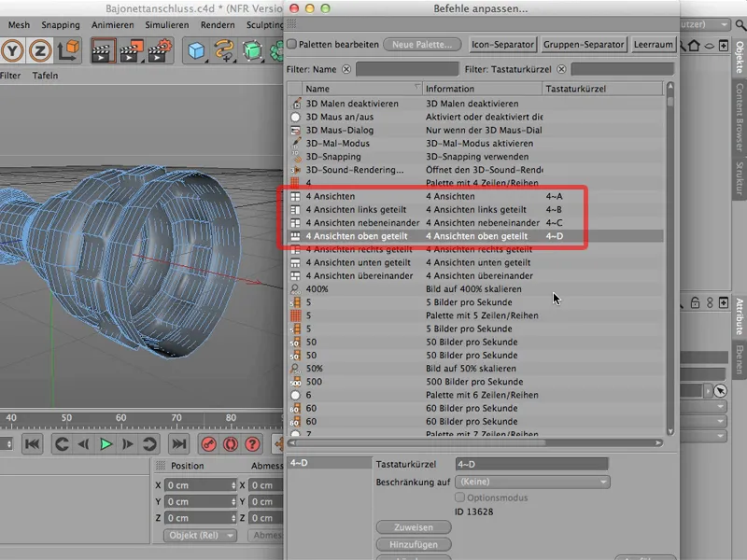
Task: Select '4 Ansichten unten geteilt' row
Action: coord(475,262)
